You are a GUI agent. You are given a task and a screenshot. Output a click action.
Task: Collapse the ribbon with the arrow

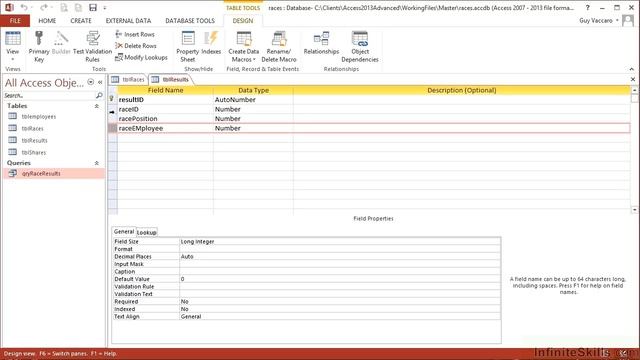point(631,69)
